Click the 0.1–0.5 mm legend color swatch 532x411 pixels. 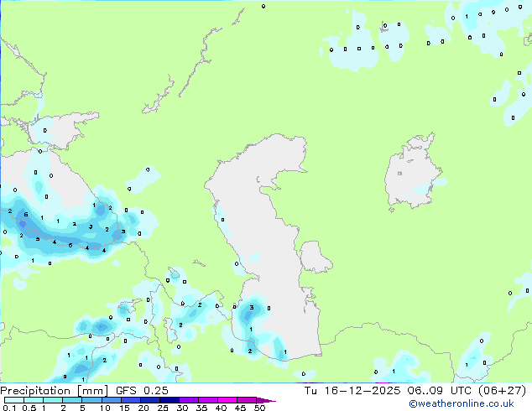point(14,400)
